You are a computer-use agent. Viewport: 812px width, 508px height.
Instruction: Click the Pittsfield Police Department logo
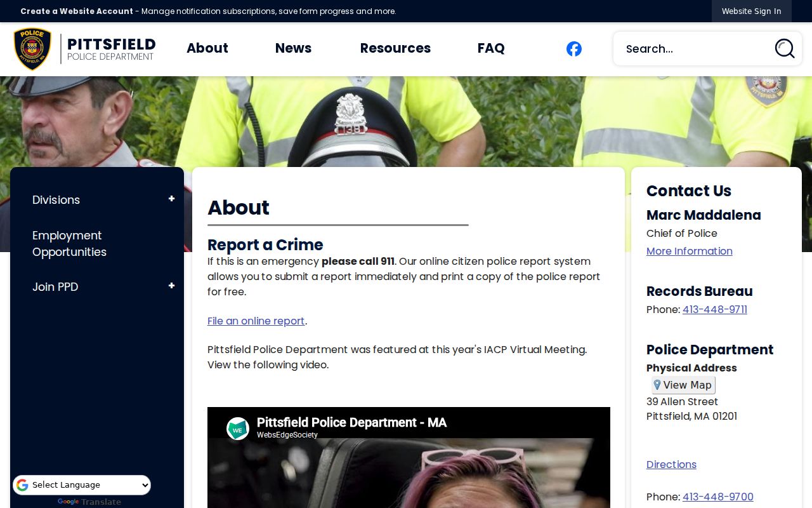tap(84, 49)
